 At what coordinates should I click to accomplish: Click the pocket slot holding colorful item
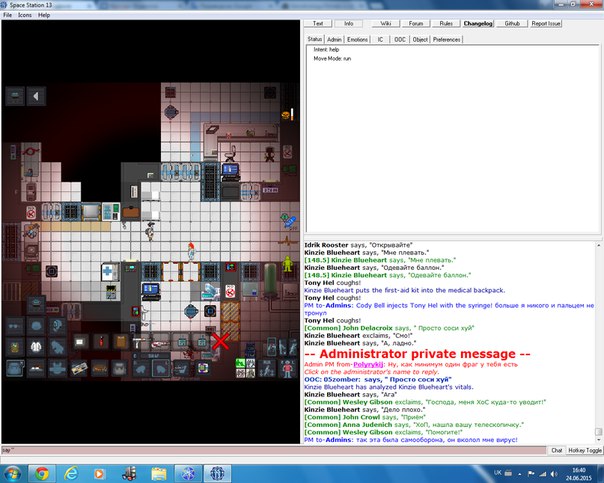(x=203, y=368)
